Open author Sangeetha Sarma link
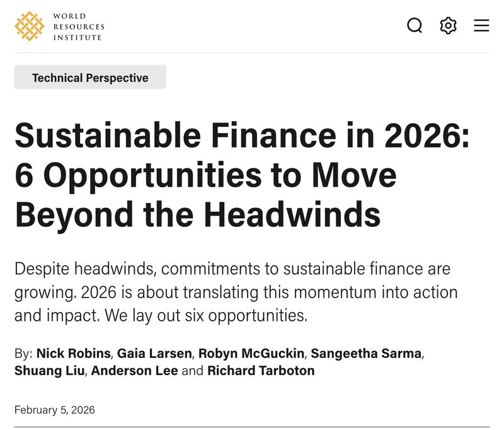 (366, 353)
